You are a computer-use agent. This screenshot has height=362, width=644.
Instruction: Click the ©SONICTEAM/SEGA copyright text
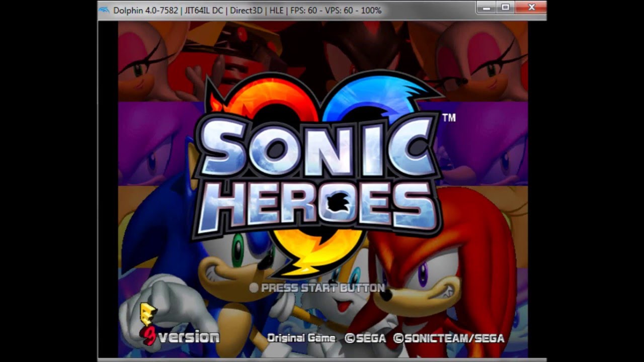click(x=449, y=338)
